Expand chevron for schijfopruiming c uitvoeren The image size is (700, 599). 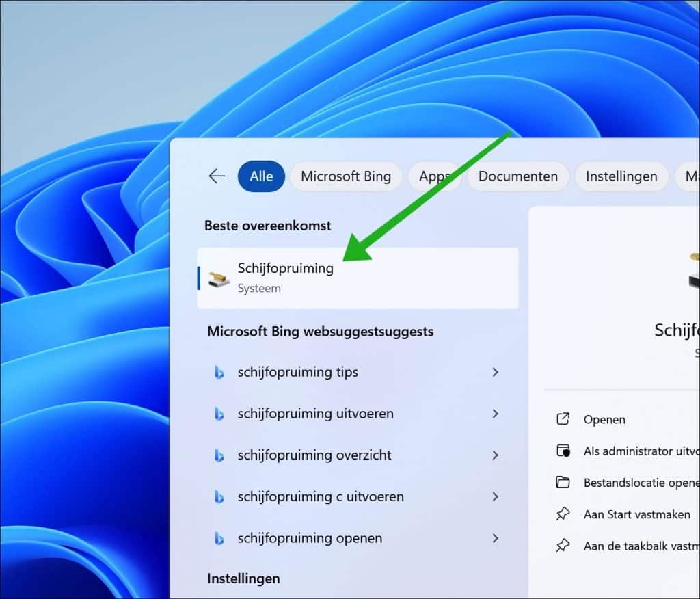pyautogui.click(x=495, y=496)
